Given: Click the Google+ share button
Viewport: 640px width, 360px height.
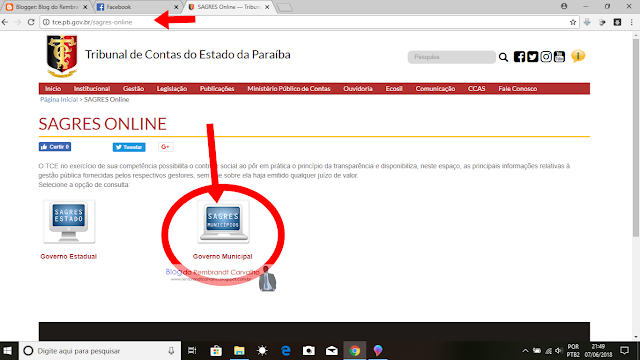Looking at the screenshot, I should [x=166, y=147].
